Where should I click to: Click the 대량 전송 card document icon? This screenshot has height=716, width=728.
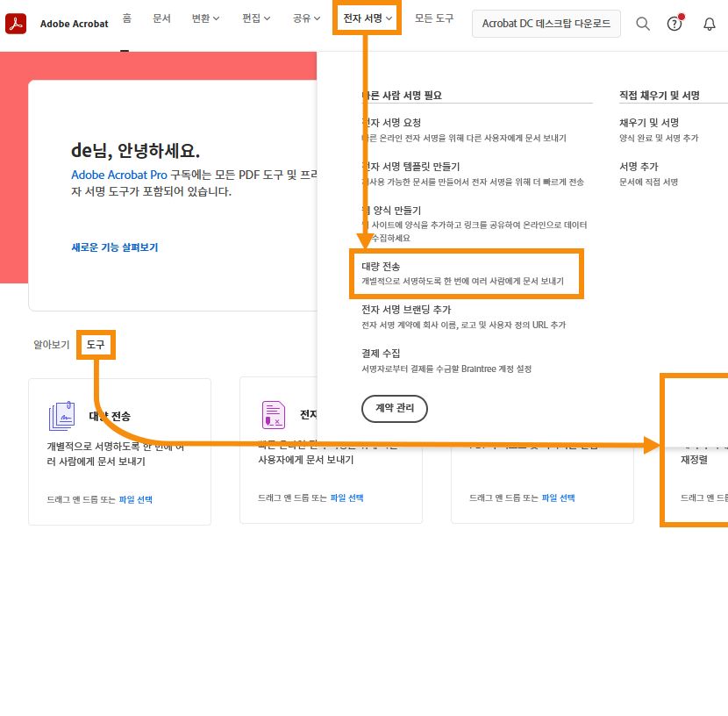61,416
